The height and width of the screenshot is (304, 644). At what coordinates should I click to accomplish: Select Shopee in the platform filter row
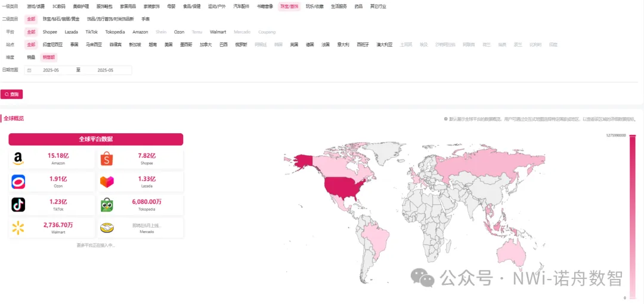[49, 32]
